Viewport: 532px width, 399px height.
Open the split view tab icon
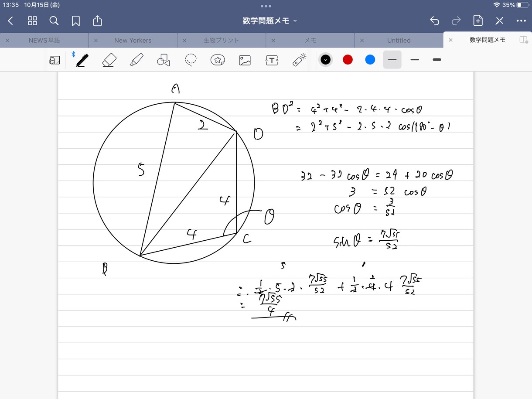click(x=524, y=40)
